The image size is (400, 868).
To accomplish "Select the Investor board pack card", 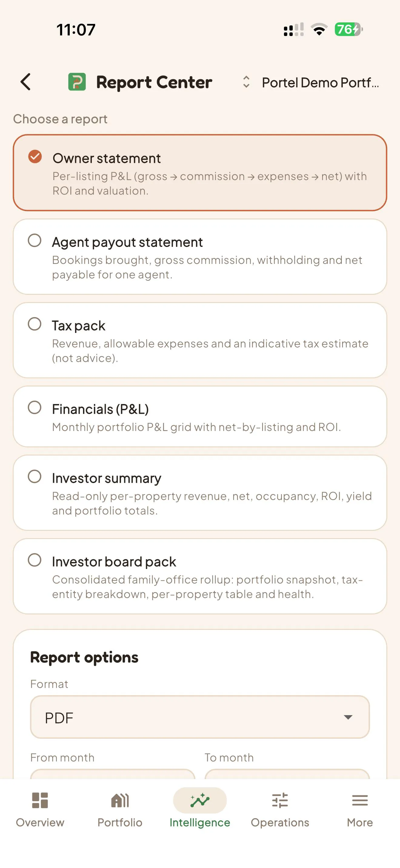I will pyautogui.click(x=200, y=576).
